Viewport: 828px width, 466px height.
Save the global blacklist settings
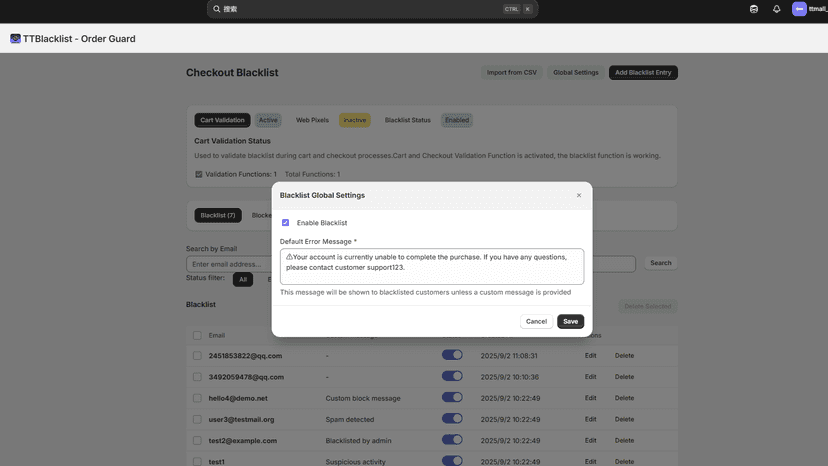(570, 321)
